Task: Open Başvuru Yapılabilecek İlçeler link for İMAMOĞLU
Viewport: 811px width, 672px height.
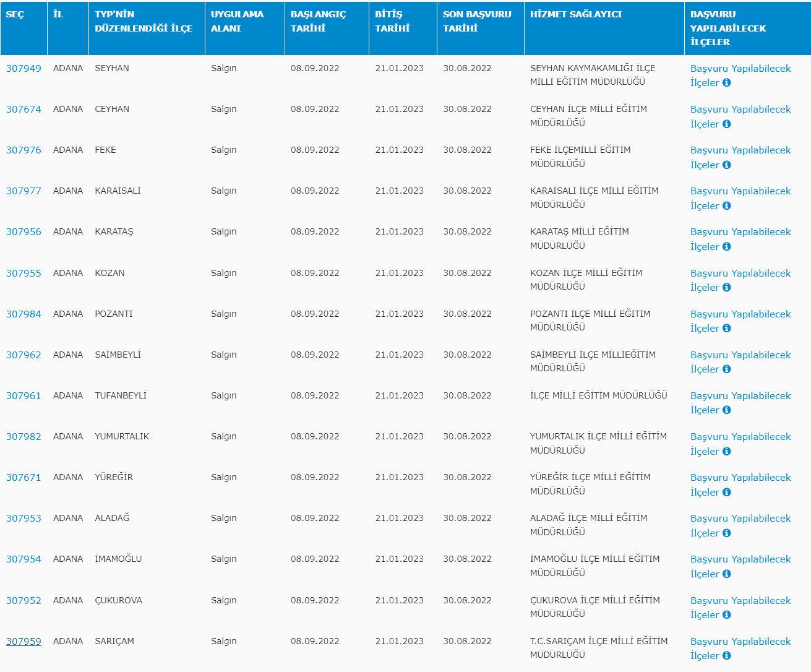Action: [x=740, y=559]
